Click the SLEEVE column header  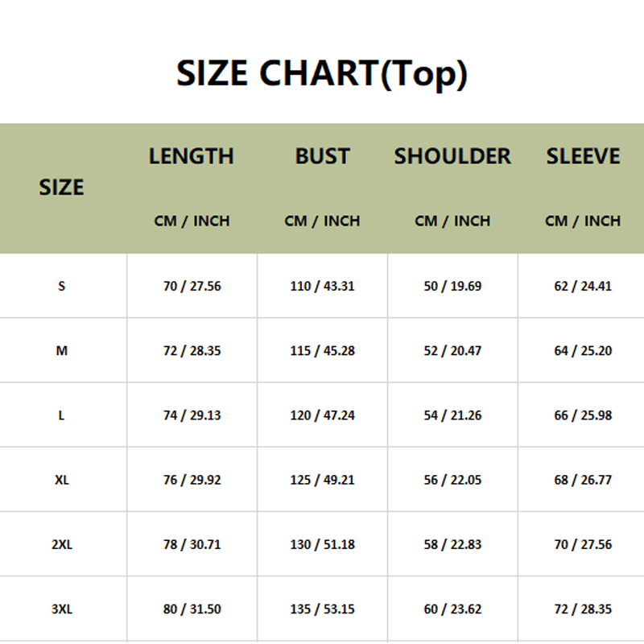click(x=583, y=156)
